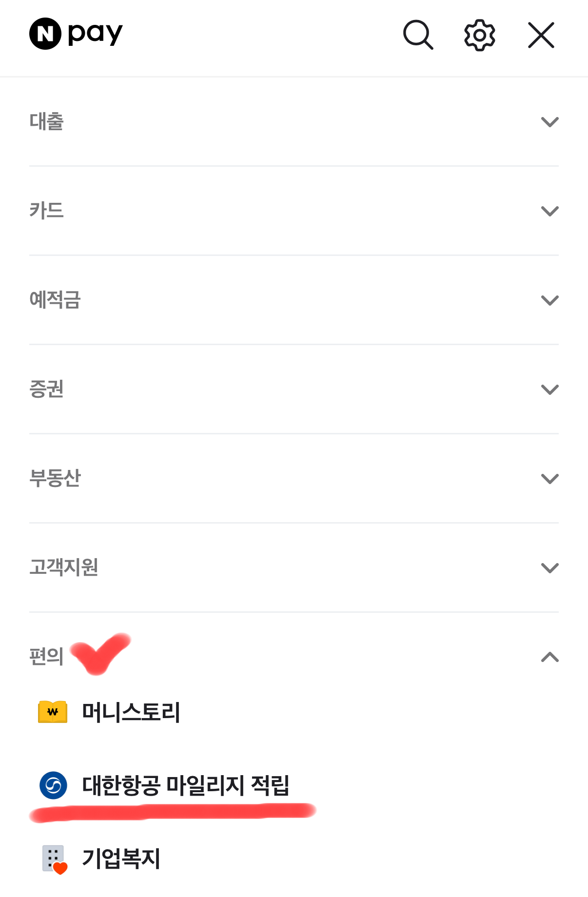
Task: Click the Korean Air blue logo icon
Action: [53, 785]
